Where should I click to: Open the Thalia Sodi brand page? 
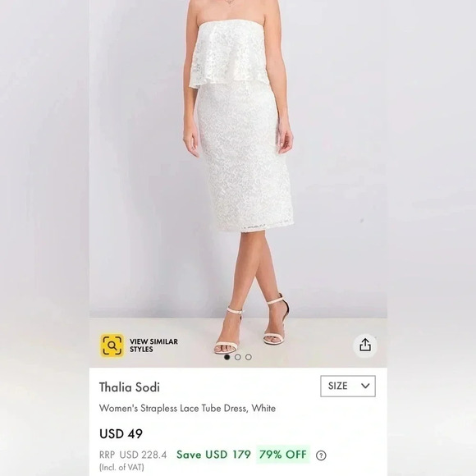pyautogui.click(x=130, y=387)
